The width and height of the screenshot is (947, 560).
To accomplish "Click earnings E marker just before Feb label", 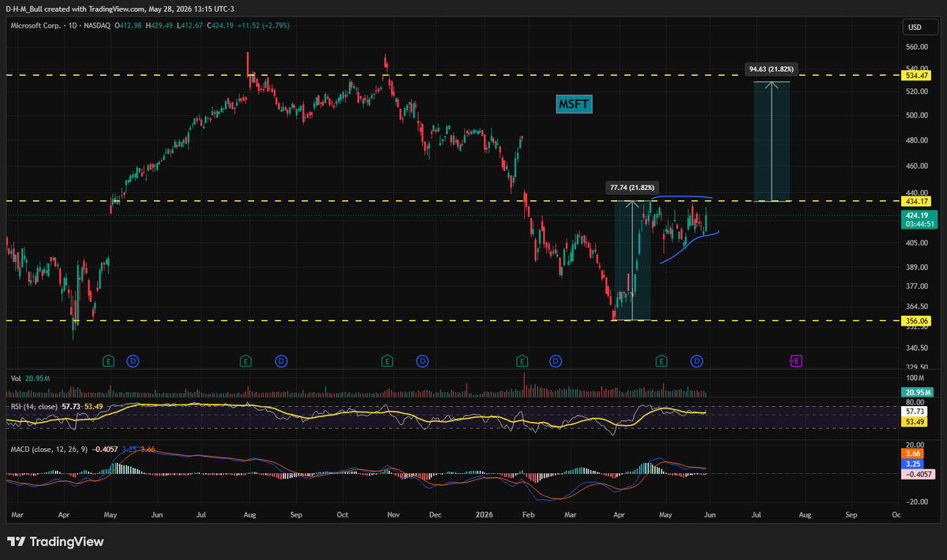I will [522, 360].
